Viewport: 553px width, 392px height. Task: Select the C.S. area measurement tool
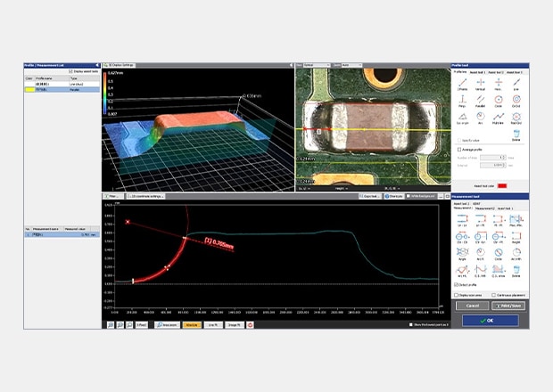pos(499,271)
